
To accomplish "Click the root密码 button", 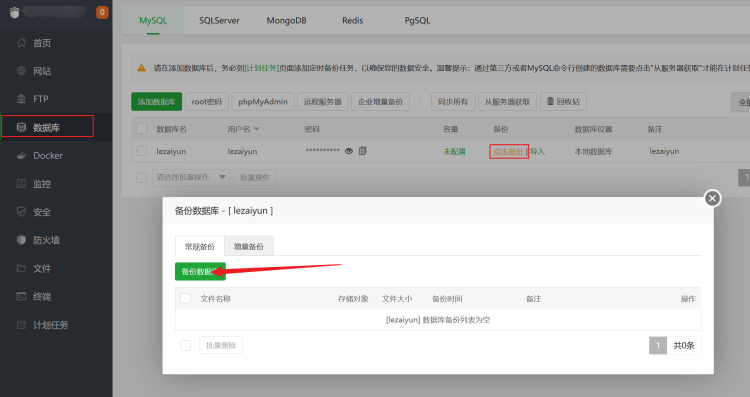I will tap(207, 101).
